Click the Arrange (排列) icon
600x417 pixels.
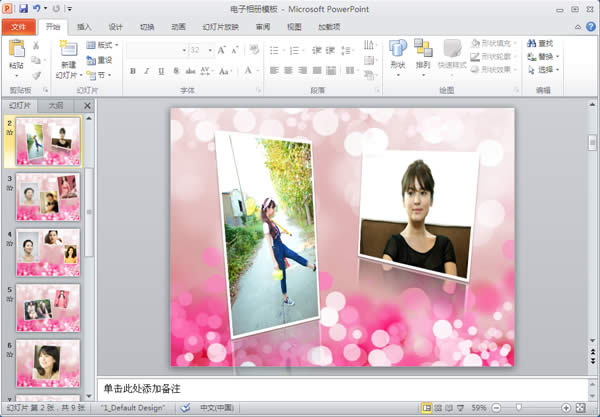tap(423, 50)
